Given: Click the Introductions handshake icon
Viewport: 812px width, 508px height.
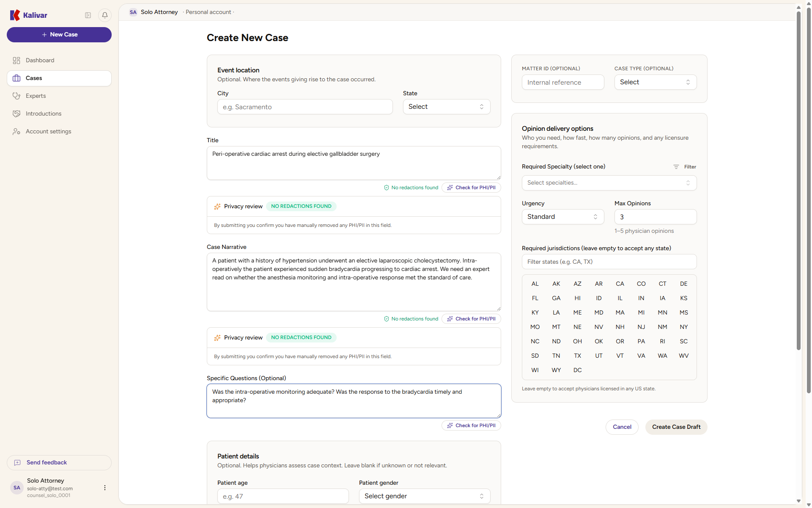Looking at the screenshot, I should click(16, 114).
